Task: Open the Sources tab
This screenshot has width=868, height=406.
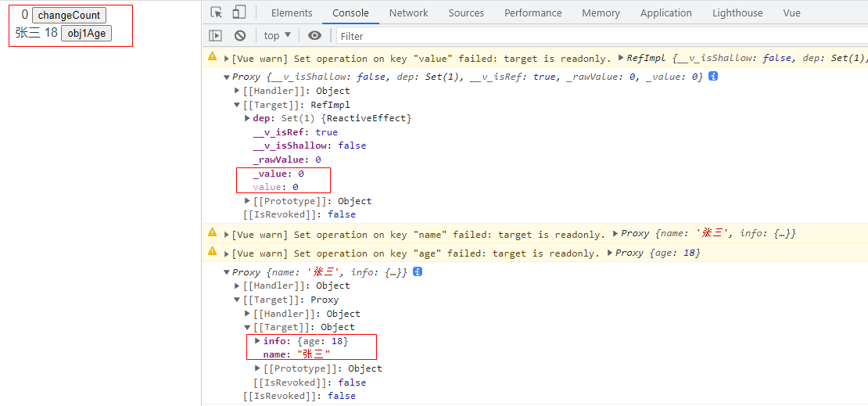Action: pyautogui.click(x=466, y=13)
